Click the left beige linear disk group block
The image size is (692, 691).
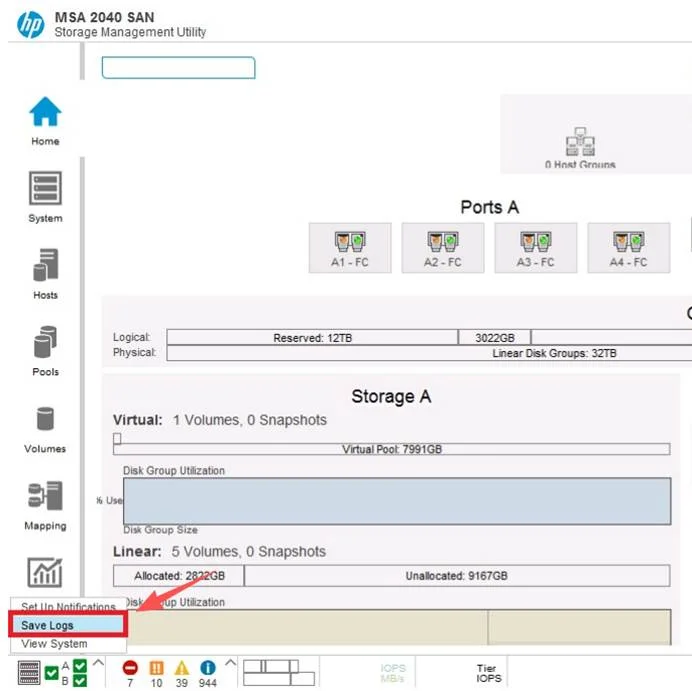[307, 627]
